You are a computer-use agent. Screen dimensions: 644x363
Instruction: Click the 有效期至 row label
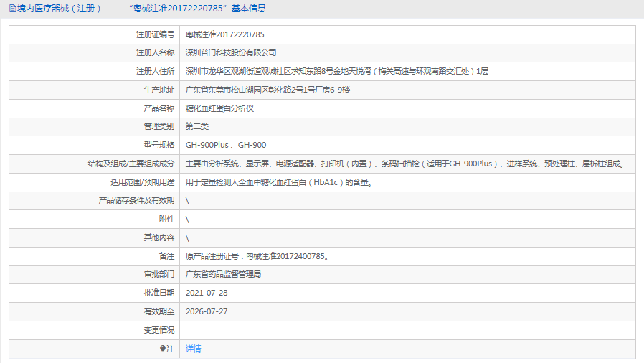coord(159,311)
